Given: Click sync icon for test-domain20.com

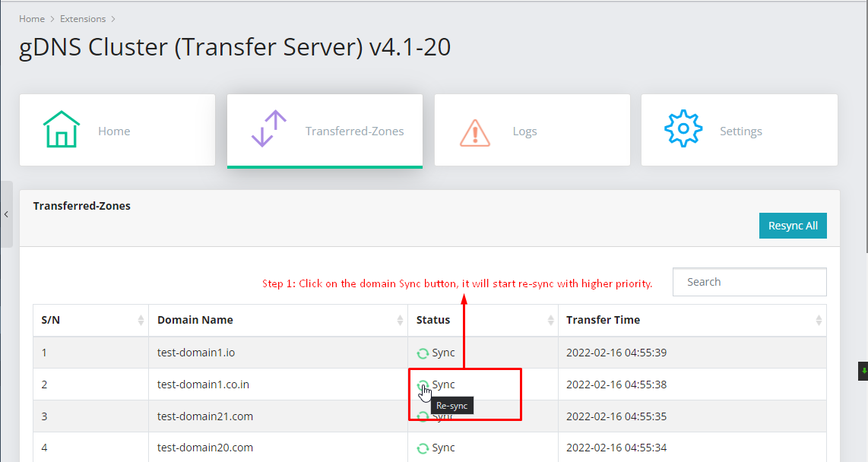Looking at the screenshot, I should [x=423, y=448].
